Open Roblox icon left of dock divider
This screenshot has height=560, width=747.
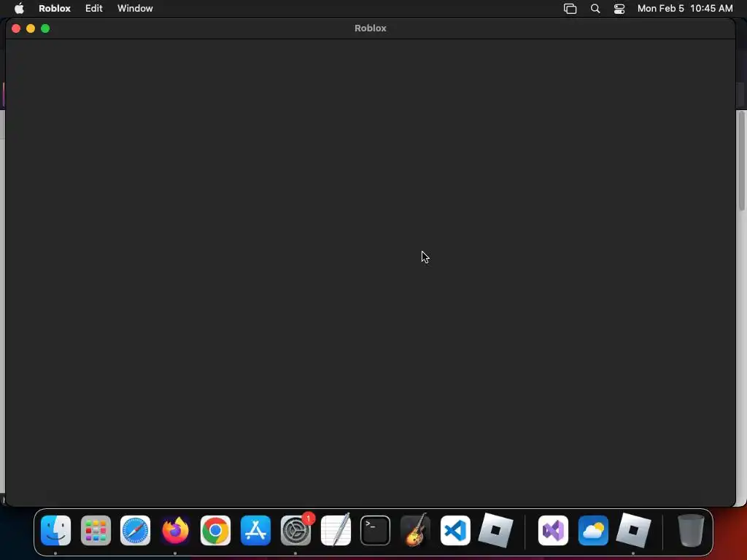(495, 531)
